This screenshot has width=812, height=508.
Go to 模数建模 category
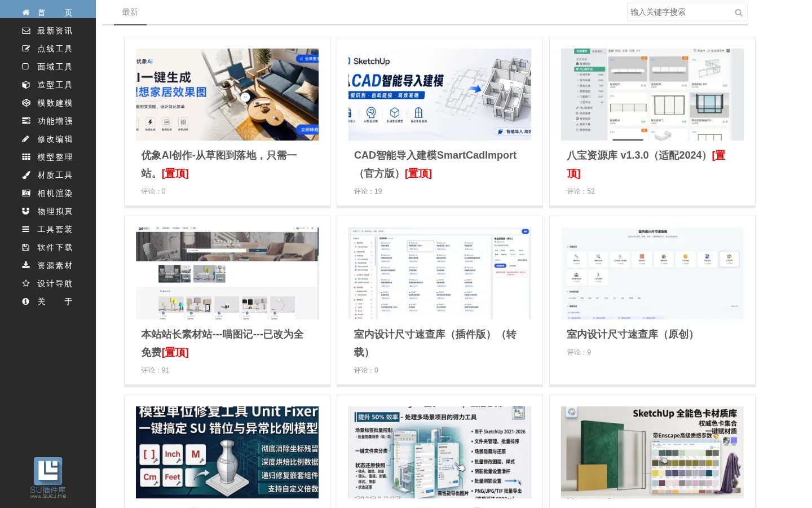[x=48, y=103]
